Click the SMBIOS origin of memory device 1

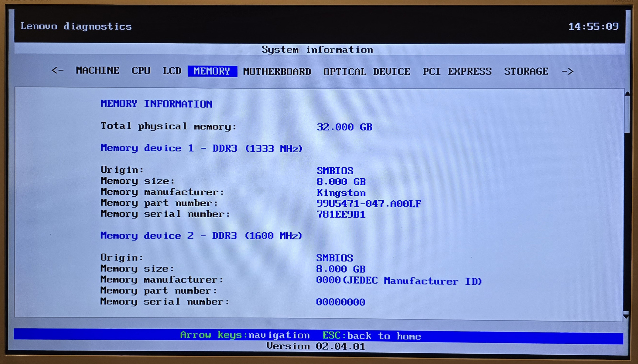(335, 171)
